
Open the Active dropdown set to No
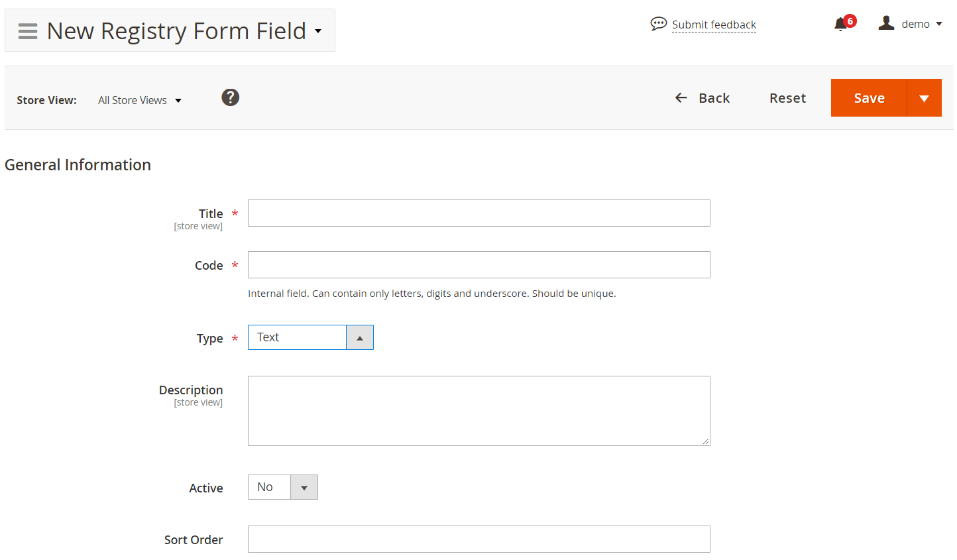pyautogui.click(x=283, y=487)
